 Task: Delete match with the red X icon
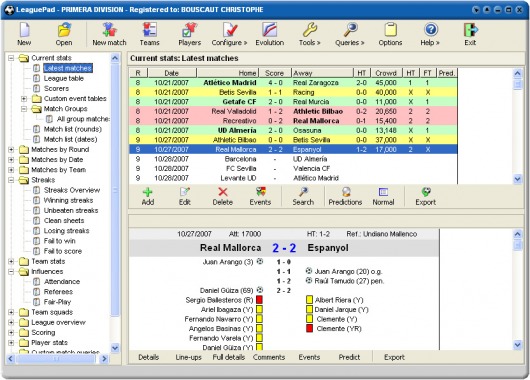tap(222, 196)
